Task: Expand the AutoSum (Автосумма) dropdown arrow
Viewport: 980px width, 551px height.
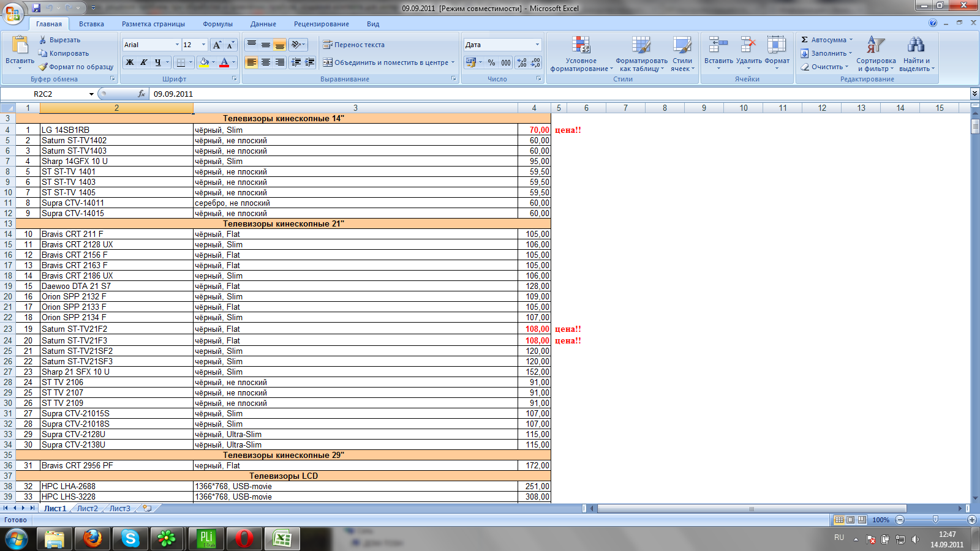Action: click(851, 40)
